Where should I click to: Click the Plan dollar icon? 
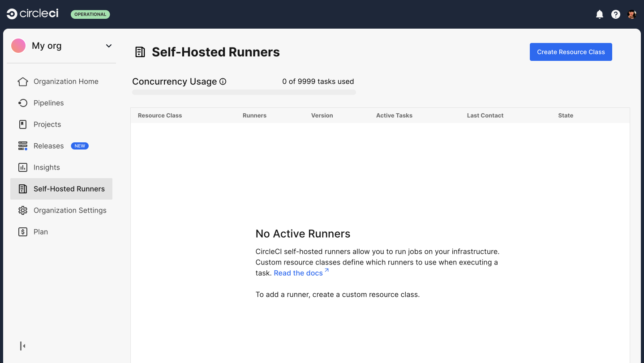tap(23, 232)
